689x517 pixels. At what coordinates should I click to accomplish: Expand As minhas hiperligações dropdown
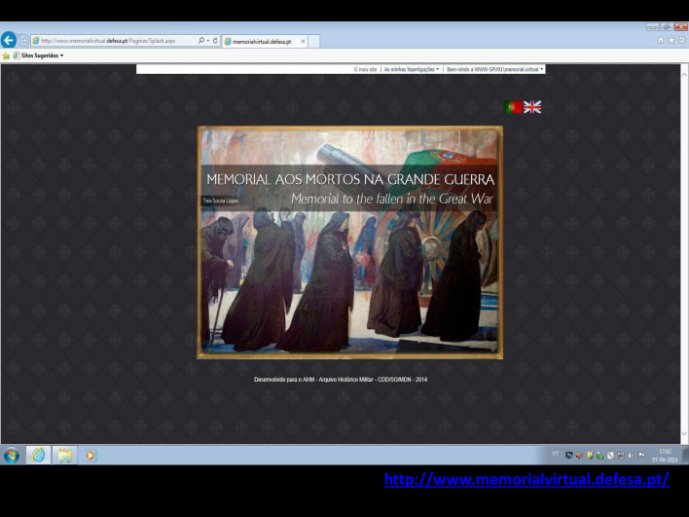click(411, 69)
